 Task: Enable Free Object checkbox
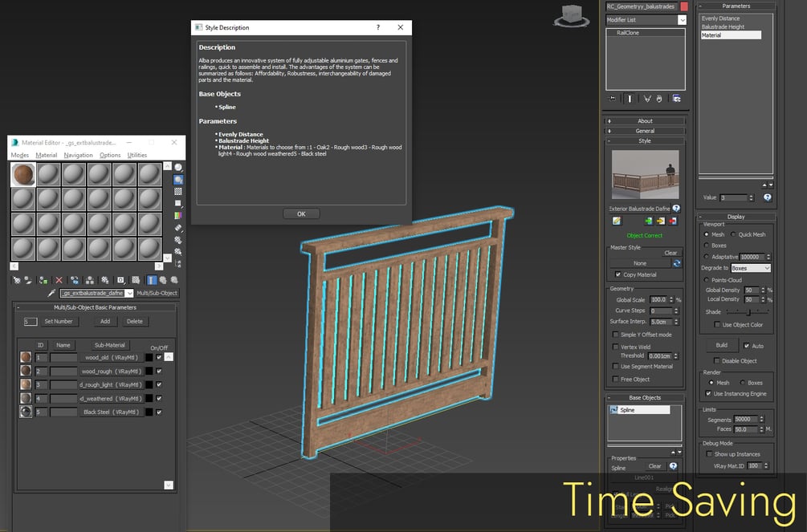616,380
